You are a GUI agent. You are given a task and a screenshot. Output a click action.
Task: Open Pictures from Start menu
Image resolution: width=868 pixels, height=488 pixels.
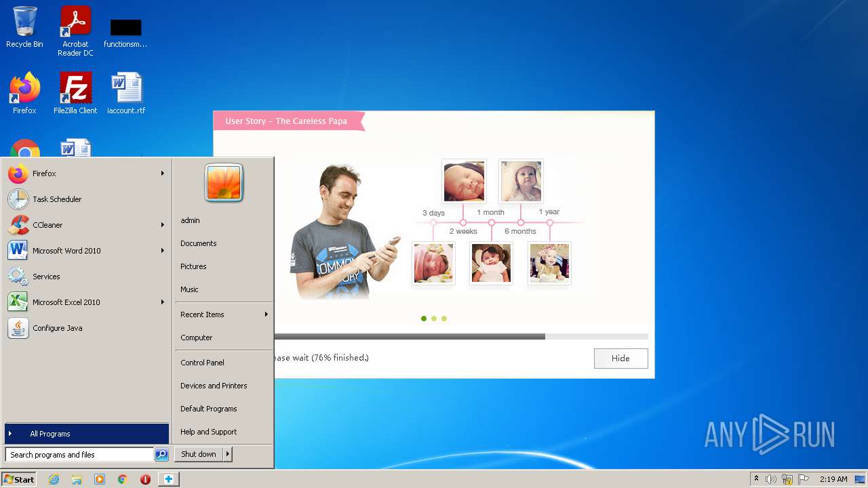[223, 266]
